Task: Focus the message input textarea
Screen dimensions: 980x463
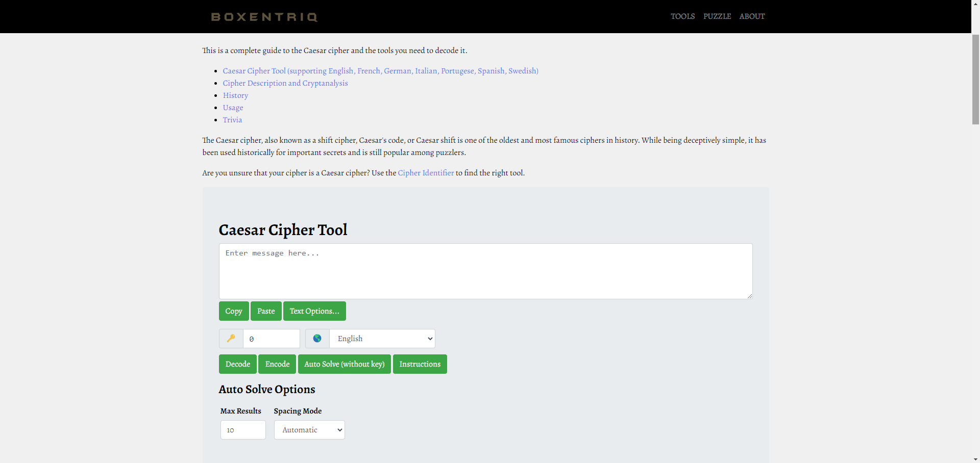Action: tap(485, 271)
